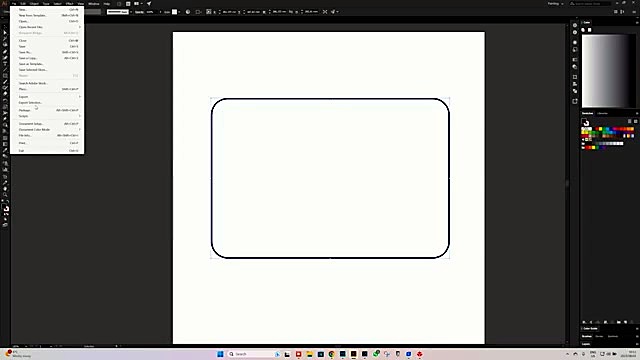Select the yellow swatch in Swatches panel

pos(600,129)
